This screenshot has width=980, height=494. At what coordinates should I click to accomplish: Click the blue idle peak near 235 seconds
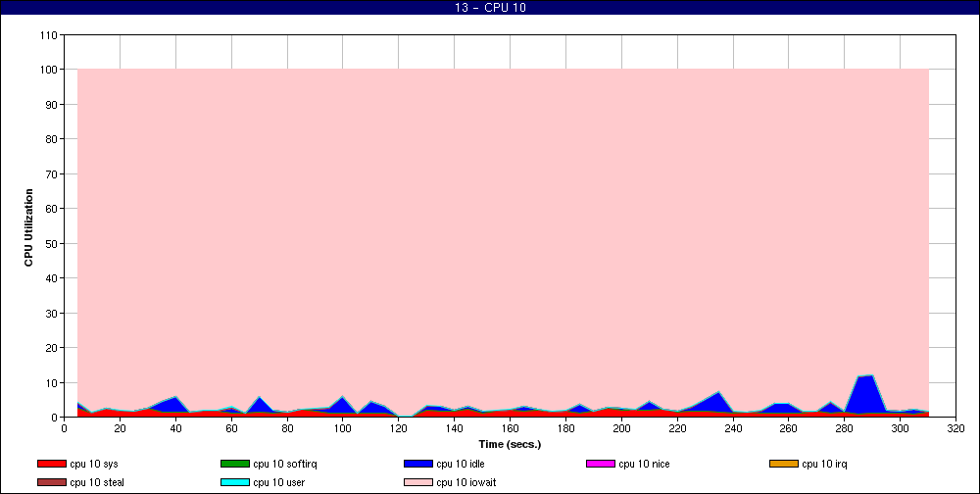point(716,403)
